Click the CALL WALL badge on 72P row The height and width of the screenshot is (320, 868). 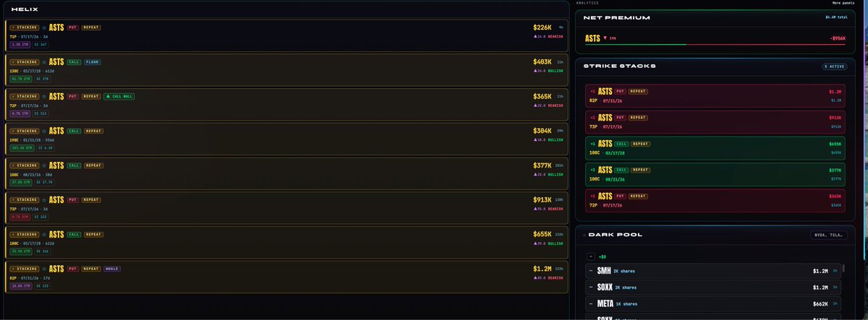(x=119, y=96)
